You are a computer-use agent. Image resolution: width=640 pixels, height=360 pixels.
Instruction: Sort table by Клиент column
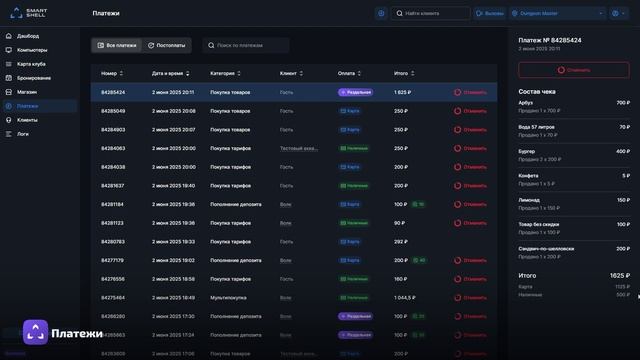click(x=291, y=73)
